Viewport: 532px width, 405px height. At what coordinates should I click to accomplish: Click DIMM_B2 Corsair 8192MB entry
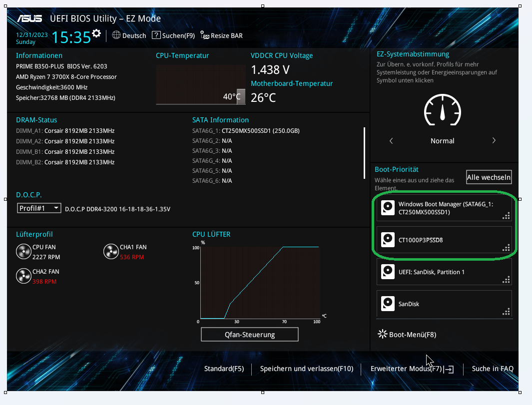coord(65,162)
